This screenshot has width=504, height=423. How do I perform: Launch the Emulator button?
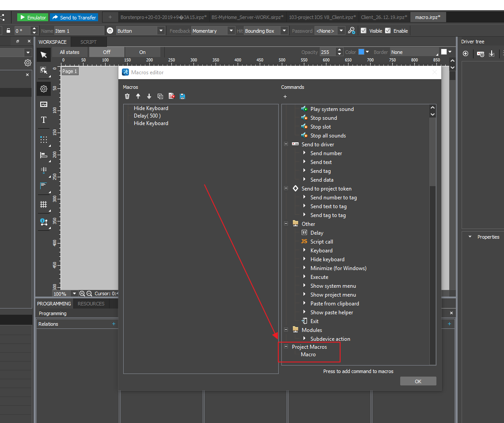tap(33, 17)
